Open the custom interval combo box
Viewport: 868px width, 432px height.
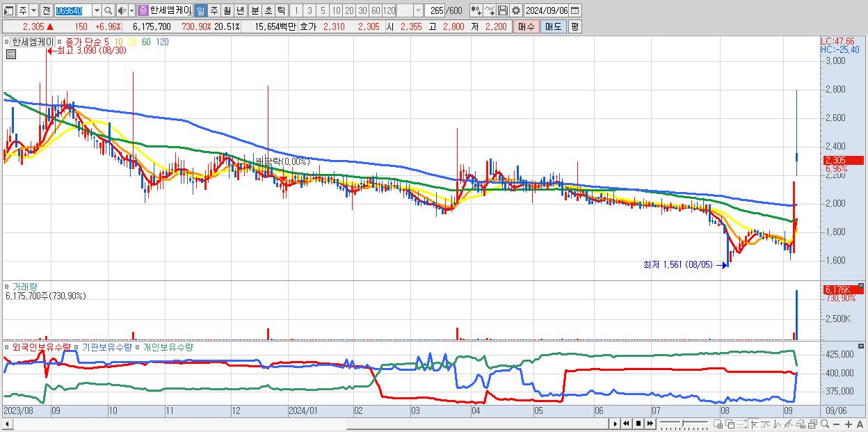410,10
